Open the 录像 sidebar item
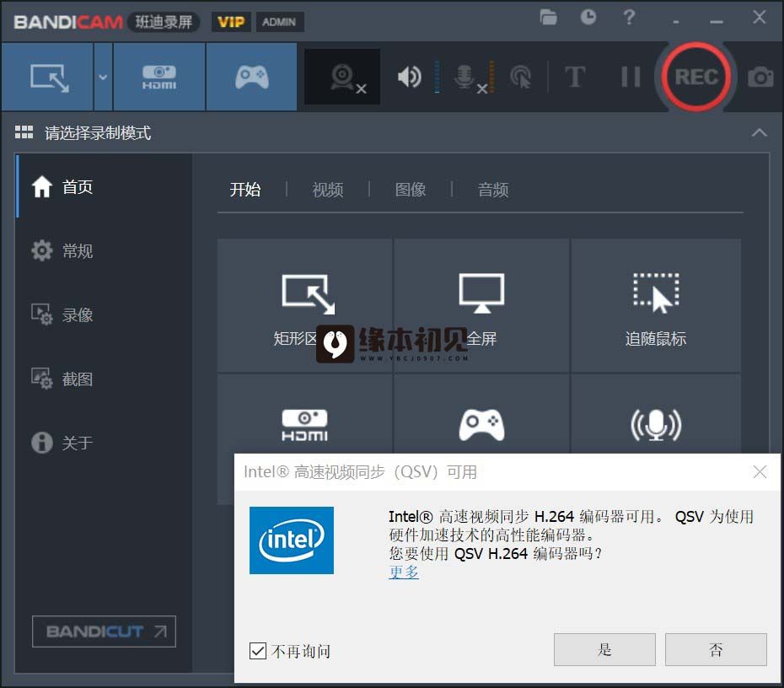784x688 pixels. coord(104,314)
